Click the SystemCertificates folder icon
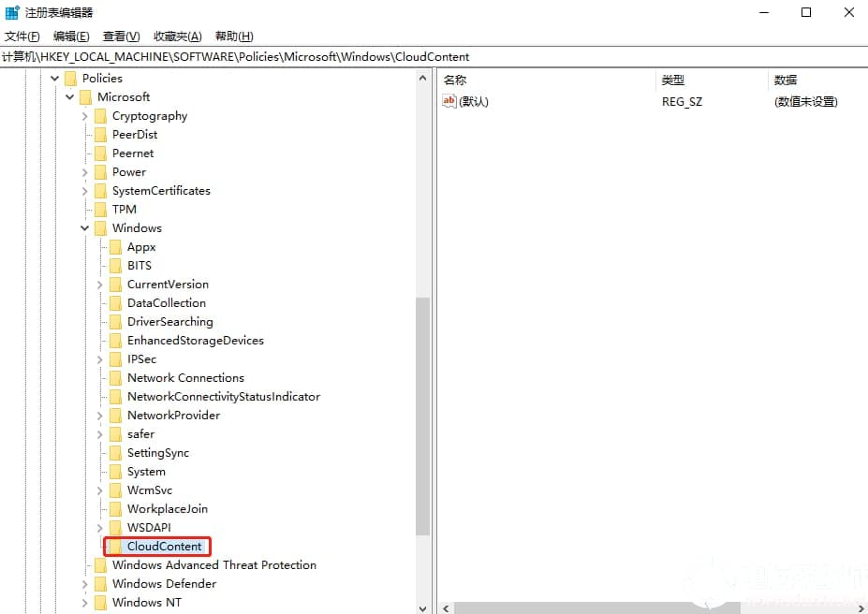868x614 pixels. pos(100,191)
